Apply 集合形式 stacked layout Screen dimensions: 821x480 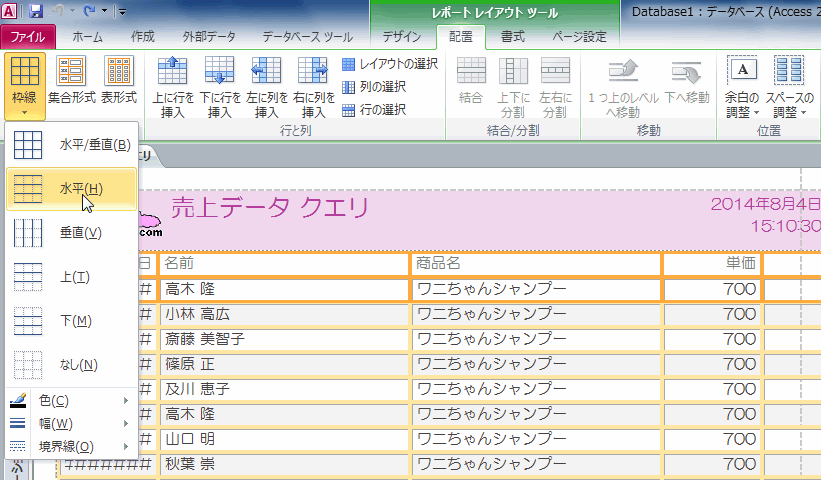coord(72,80)
